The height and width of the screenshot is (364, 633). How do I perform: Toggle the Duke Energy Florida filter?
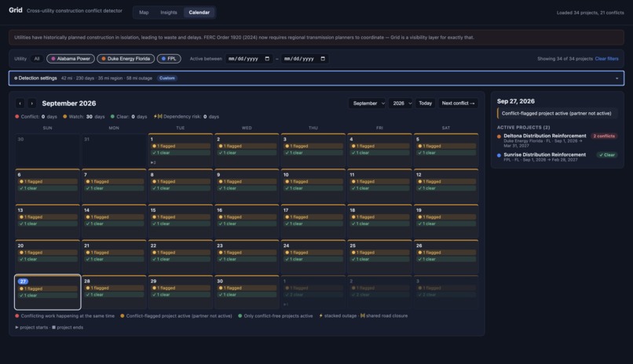[126, 59]
